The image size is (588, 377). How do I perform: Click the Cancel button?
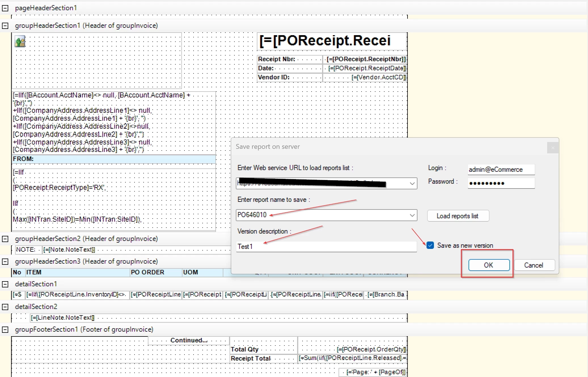pyautogui.click(x=534, y=265)
